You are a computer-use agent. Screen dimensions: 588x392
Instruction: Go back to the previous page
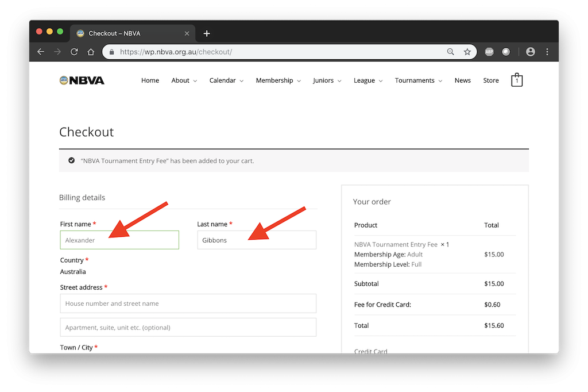[41, 52]
